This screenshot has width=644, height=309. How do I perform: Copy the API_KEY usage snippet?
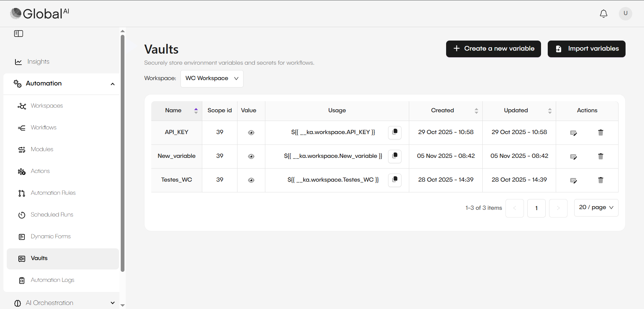[394, 132]
